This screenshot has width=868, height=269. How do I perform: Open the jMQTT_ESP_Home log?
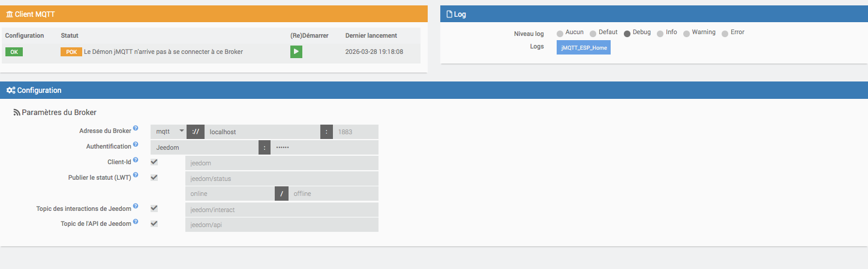coord(584,47)
